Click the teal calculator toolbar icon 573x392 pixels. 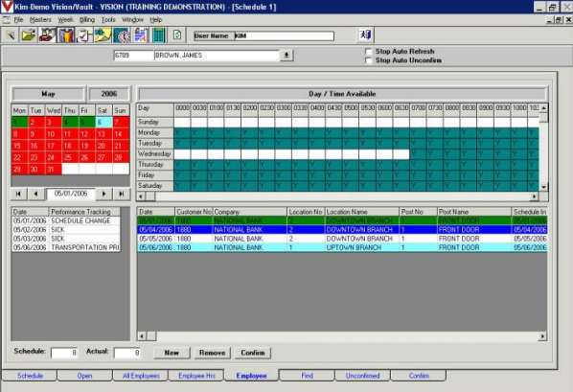point(159,35)
